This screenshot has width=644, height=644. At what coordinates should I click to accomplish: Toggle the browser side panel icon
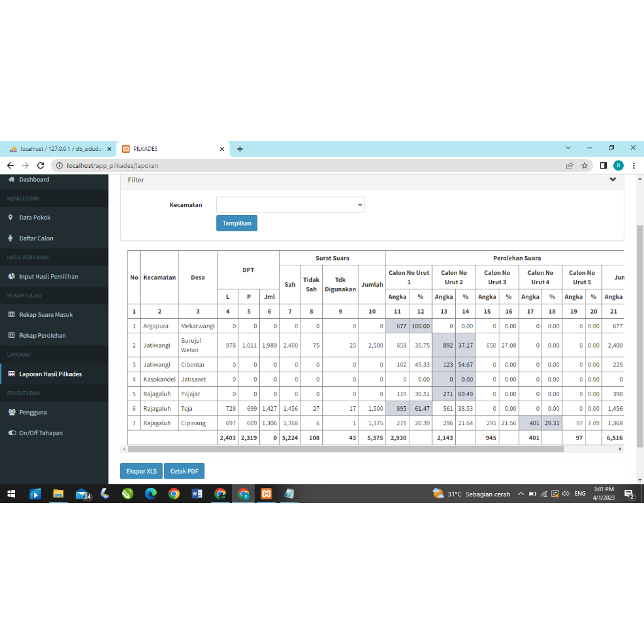pos(603,165)
